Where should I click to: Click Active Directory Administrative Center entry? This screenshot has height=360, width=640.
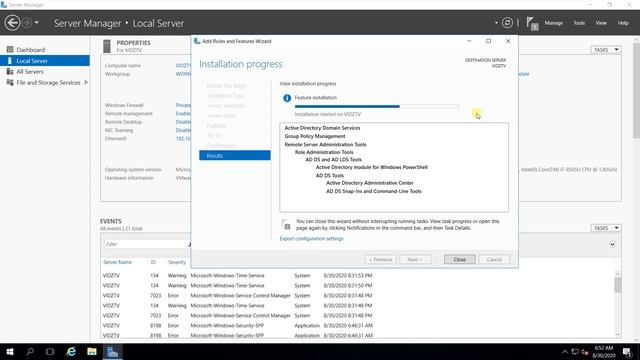tap(370, 183)
